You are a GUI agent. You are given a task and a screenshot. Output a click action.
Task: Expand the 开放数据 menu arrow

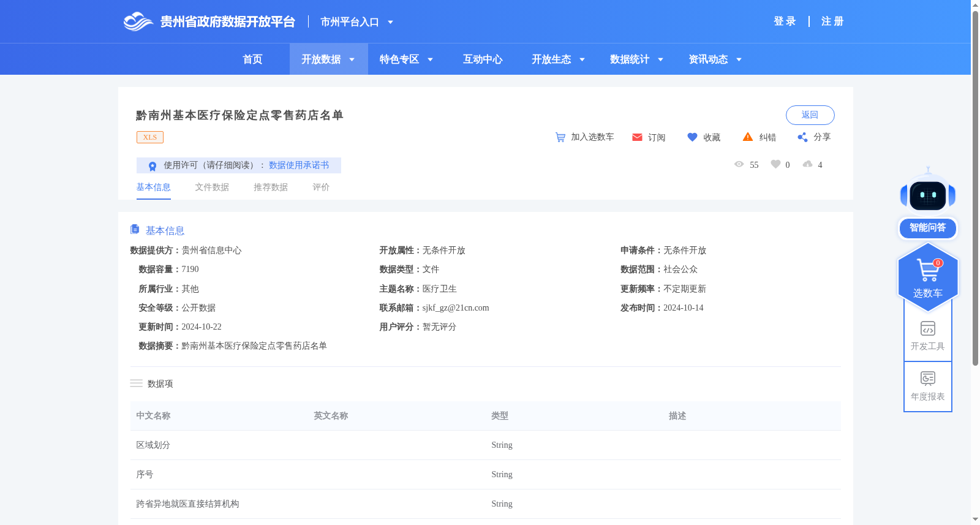click(x=352, y=59)
